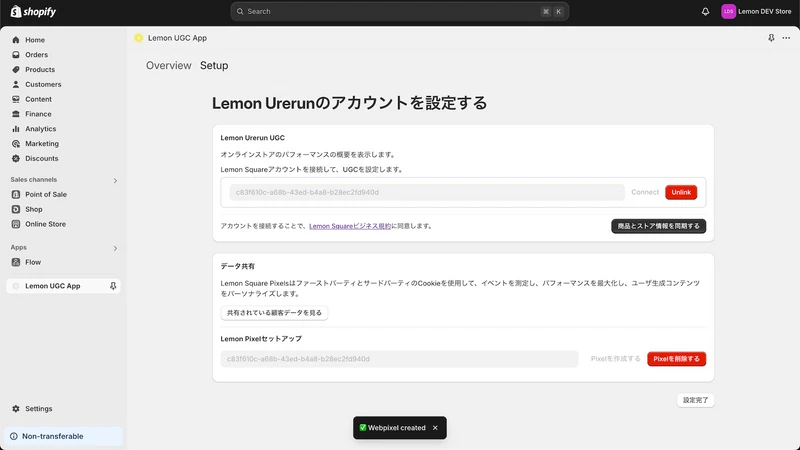Expand the Apps section
This screenshot has width=800, height=450.
pyautogui.click(x=115, y=248)
